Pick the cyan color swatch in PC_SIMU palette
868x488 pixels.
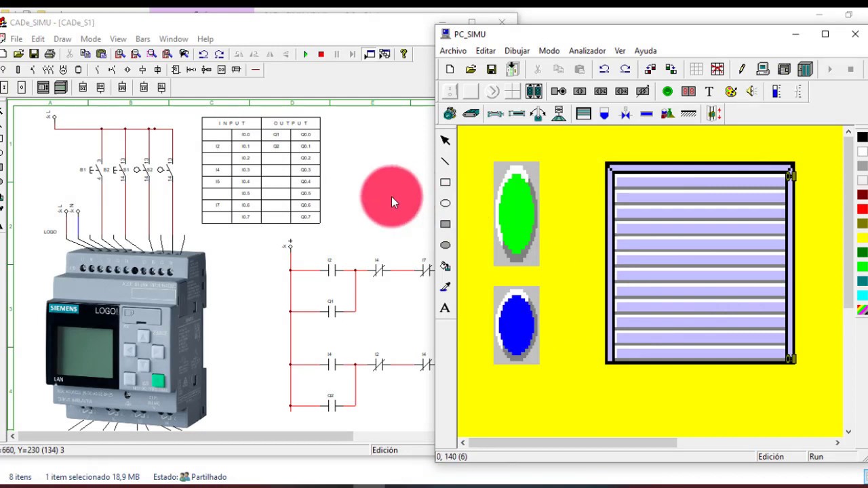(x=863, y=296)
